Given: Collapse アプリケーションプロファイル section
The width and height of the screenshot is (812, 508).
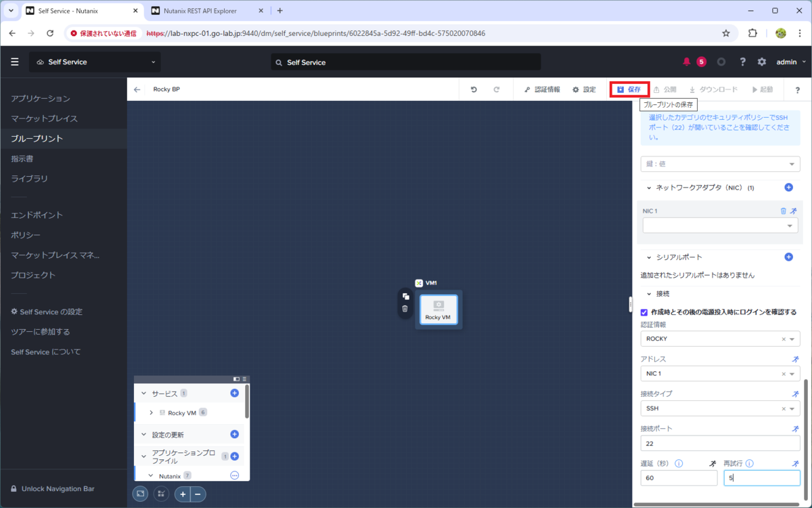Looking at the screenshot, I should click(143, 457).
